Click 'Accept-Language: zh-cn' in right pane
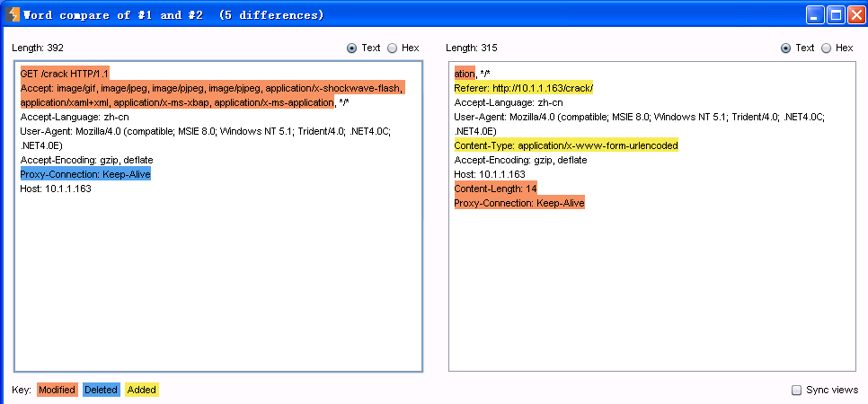This screenshot has height=404, width=868. (x=509, y=102)
